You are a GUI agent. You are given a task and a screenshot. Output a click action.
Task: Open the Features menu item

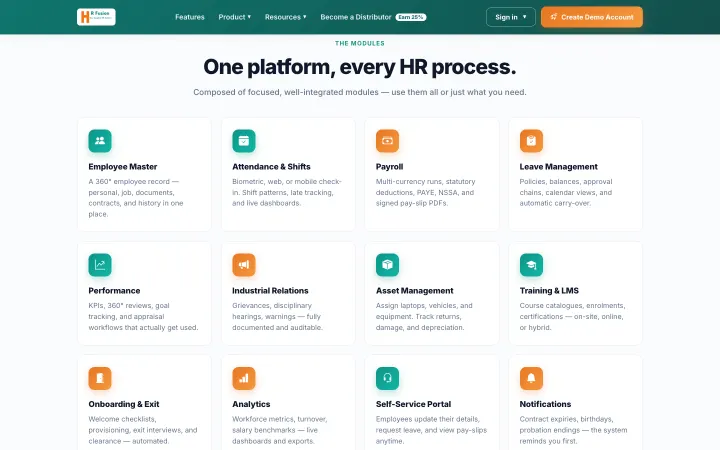pos(190,17)
